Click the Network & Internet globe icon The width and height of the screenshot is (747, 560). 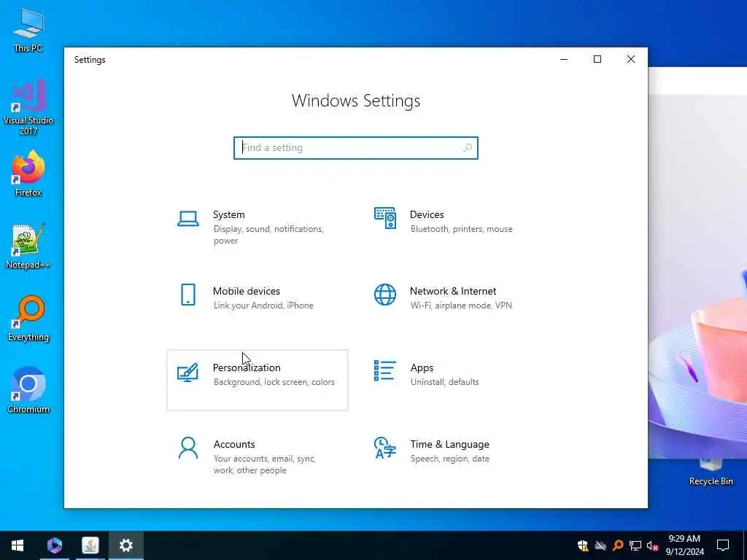(x=385, y=295)
